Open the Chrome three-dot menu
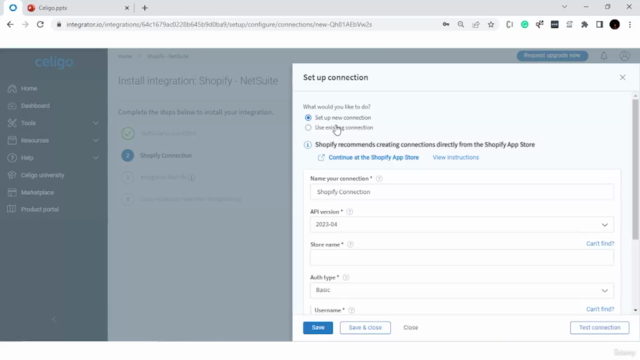640x360 pixels. coord(630,24)
